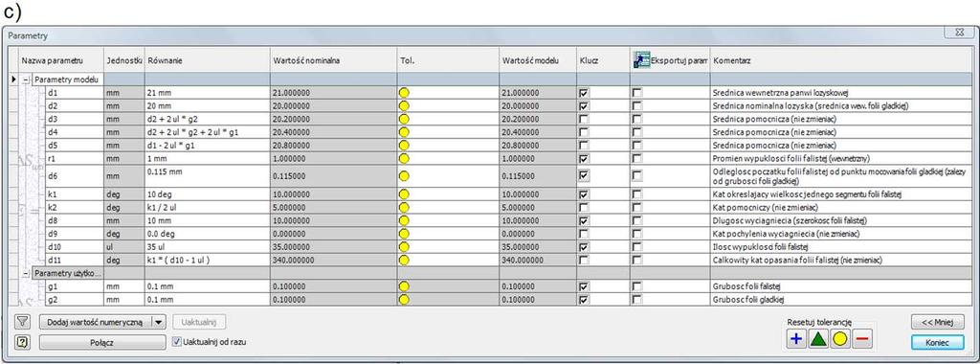Check the export checkbox for d10
The image size is (980, 364).
(636, 246)
